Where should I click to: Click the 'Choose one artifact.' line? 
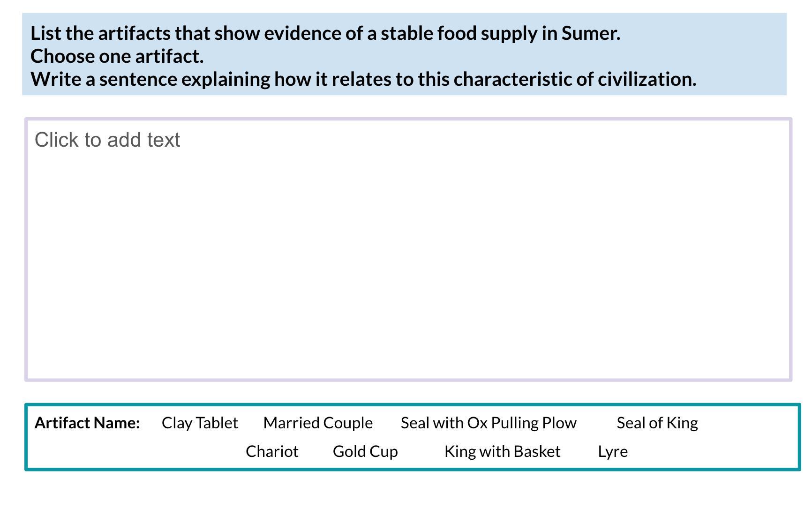(x=117, y=56)
